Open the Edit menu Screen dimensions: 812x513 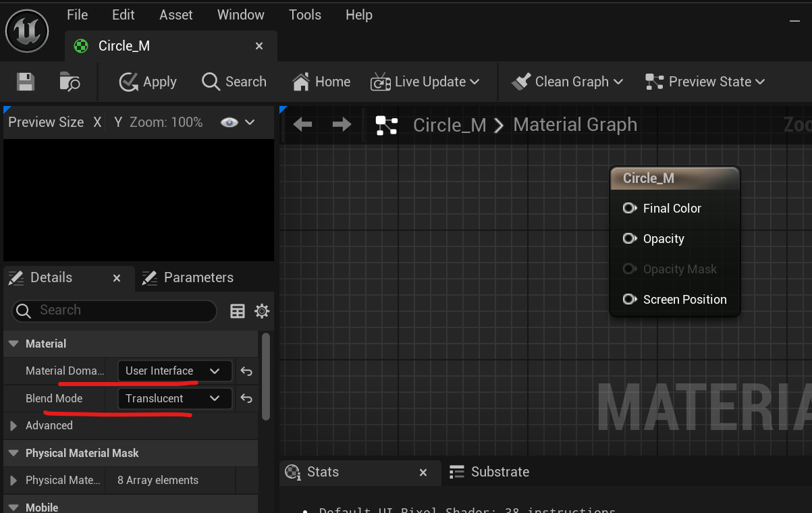(x=124, y=15)
